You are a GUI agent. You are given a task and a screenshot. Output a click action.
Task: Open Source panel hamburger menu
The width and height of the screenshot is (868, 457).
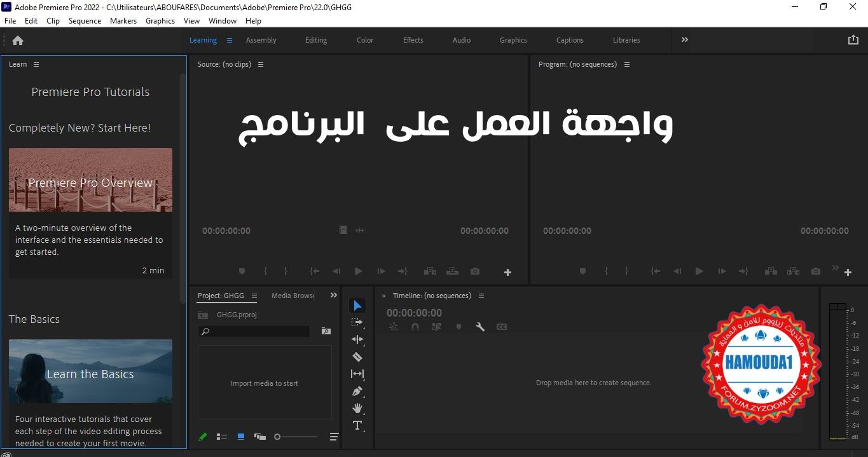(261, 64)
